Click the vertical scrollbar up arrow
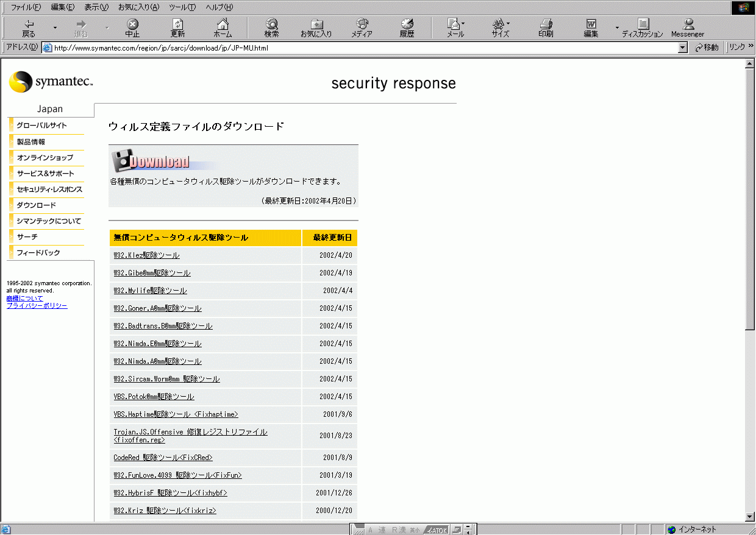 click(751, 64)
